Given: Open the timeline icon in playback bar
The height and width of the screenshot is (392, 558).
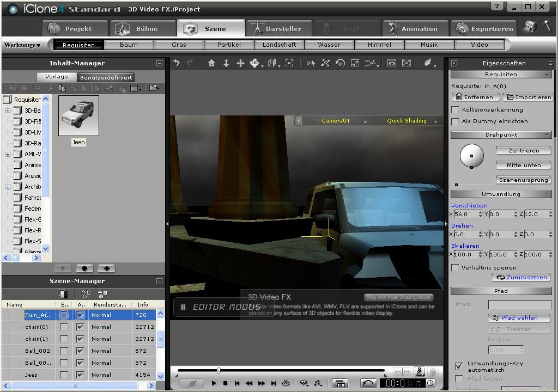Looking at the screenshot, I should pos(340,383).
